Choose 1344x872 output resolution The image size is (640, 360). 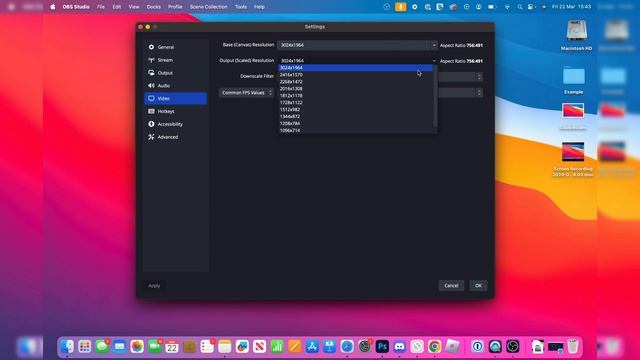[x=356, y=116]
